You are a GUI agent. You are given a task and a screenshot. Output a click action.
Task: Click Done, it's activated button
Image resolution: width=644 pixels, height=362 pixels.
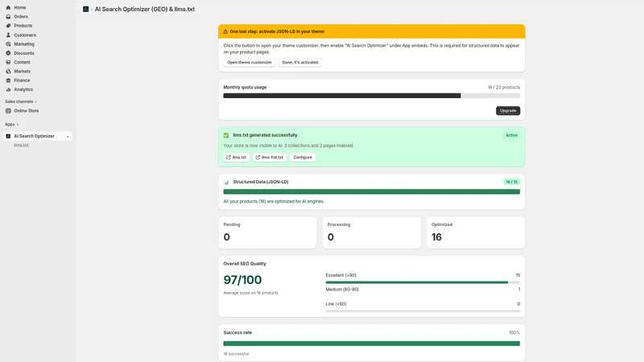point(299,63)
